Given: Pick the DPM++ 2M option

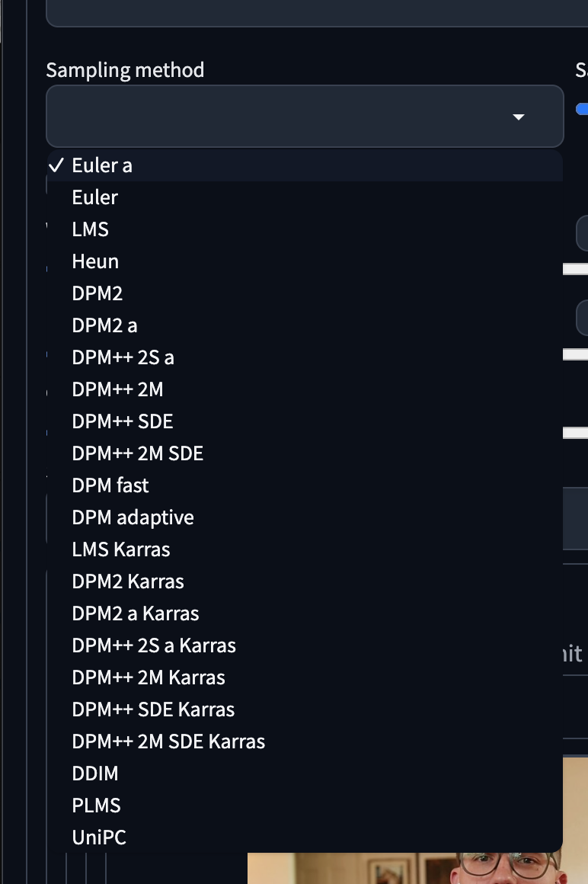Looking at the screenshot, I should [118, 389].
